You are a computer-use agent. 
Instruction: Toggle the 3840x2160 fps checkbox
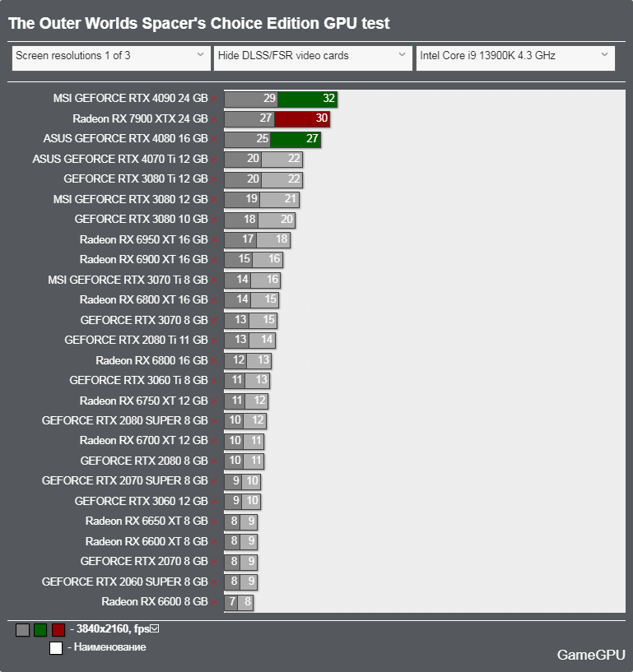[x=155, y=628]
